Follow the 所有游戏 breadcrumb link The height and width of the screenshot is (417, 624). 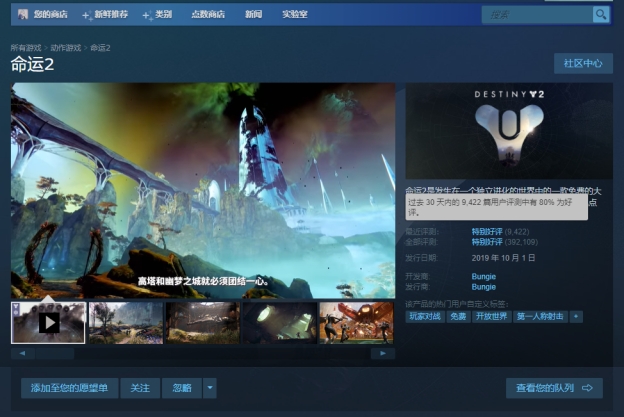pos(26,48)
